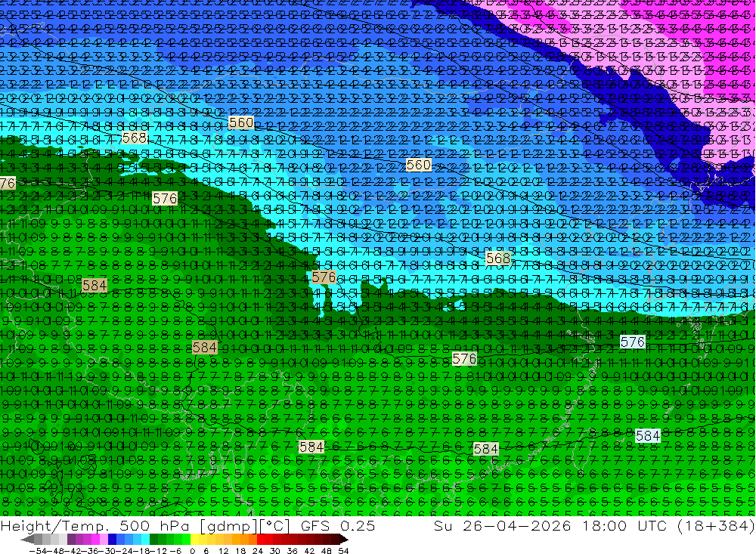
Task: Click the 'Su' weekday abbreviation
Action: pyautogui.click(x=444, y=526)
